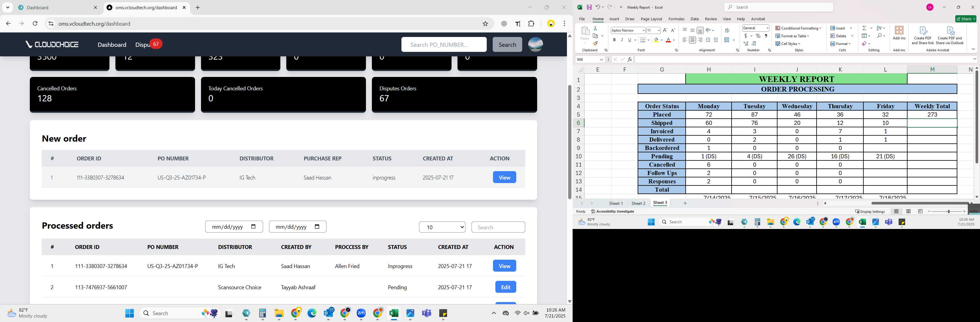Toggle Center alignment in Excel ribbon
This screenshot has height=322, width=980.
(693, 40)
